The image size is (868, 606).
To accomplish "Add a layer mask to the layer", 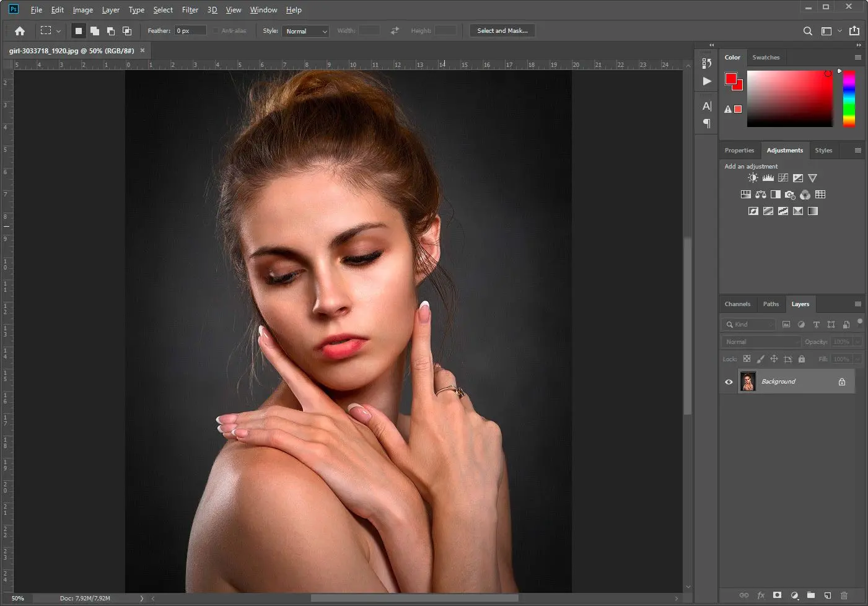I will tap(777, 595).
